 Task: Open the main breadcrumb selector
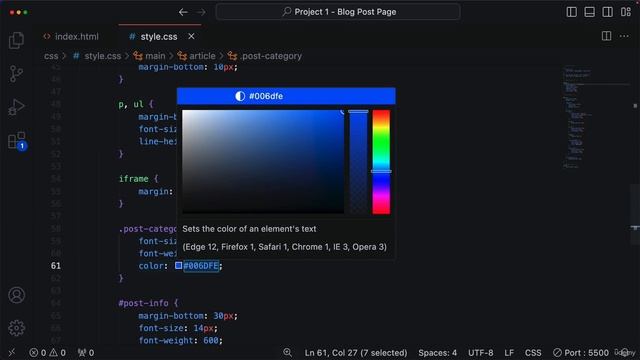point(149,56)
